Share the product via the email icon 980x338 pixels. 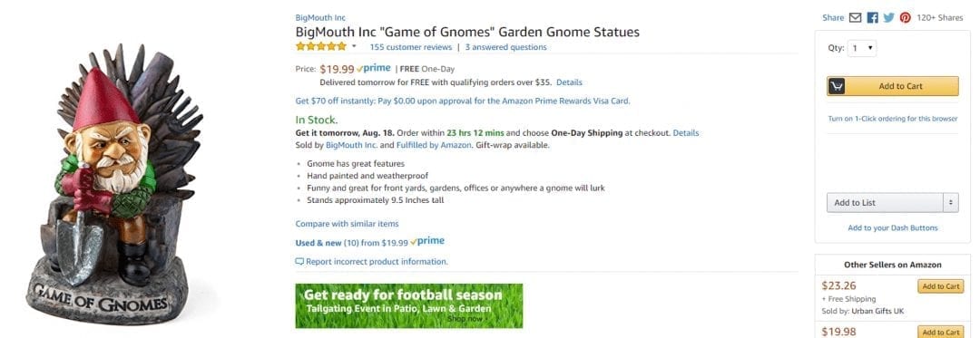click(856, 17)
